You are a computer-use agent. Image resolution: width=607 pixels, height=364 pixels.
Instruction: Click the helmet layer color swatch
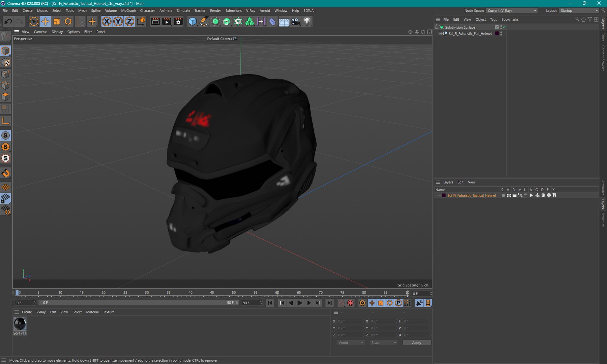coord(444,195)
